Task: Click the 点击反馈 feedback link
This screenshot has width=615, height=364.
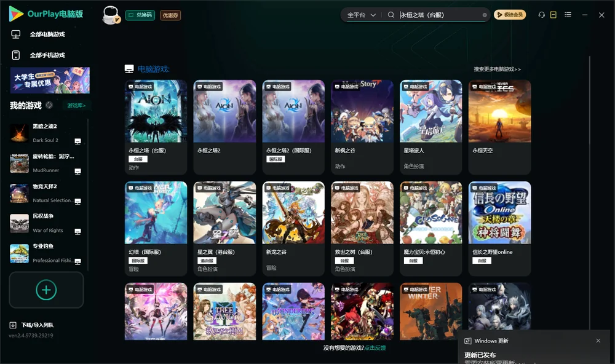Action: [x=375, y=348]
